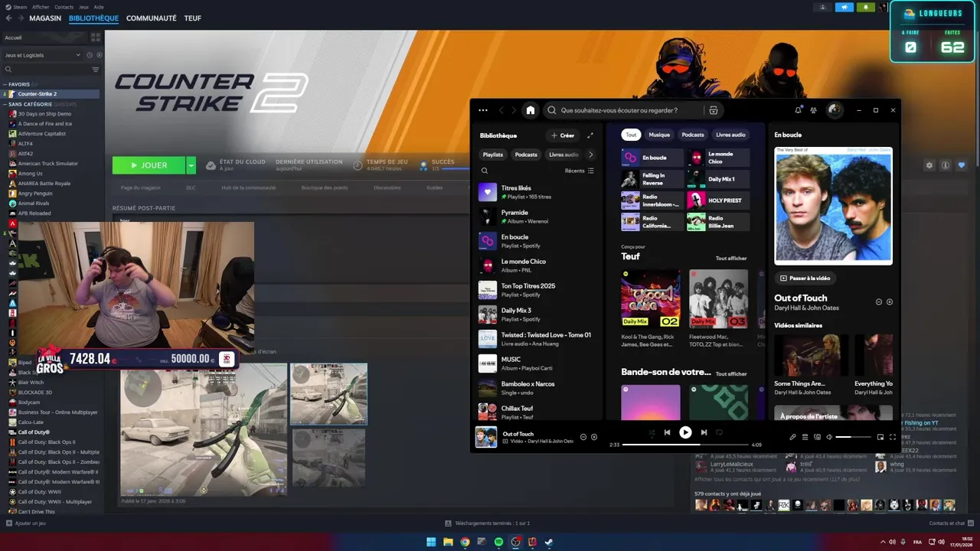Select Livres audio filter on home
The image size is (980, 551).
[x=730, y=135]
